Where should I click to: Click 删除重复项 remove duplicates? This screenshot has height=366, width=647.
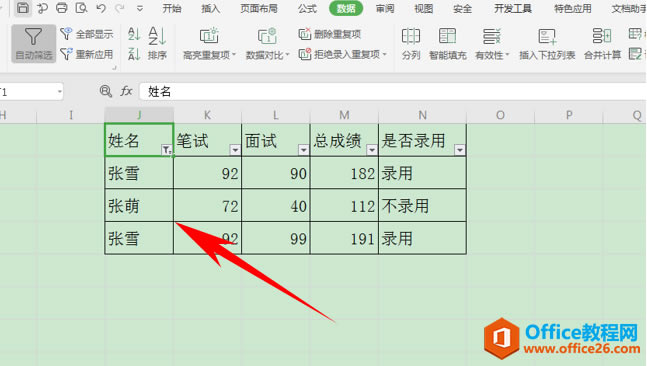(330, 34)
